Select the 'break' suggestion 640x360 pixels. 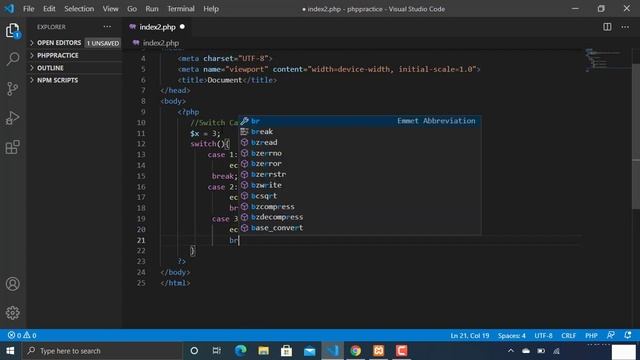point(360,132)
